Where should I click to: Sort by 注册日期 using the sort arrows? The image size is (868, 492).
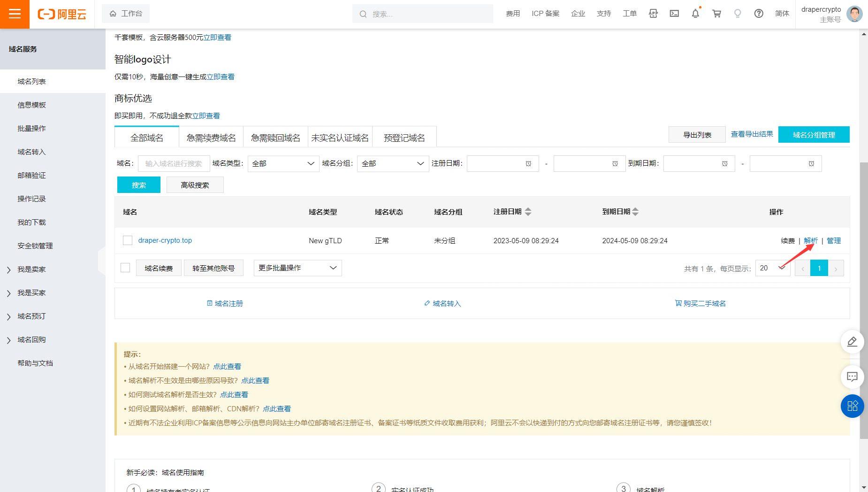point(528,212)
